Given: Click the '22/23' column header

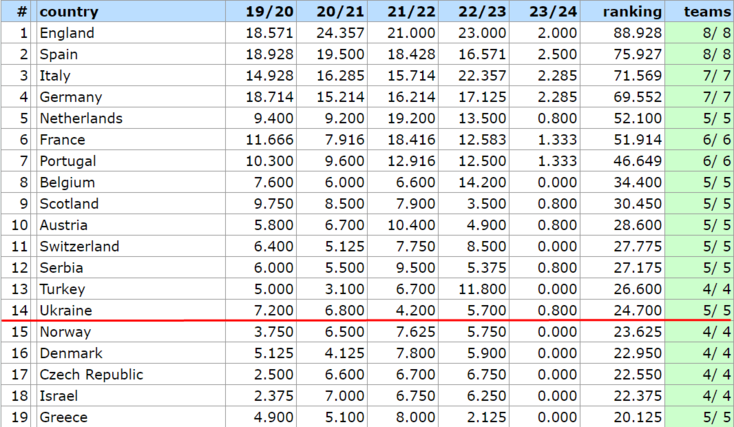Looking at the screenshot, I should [x=482, y=12].
